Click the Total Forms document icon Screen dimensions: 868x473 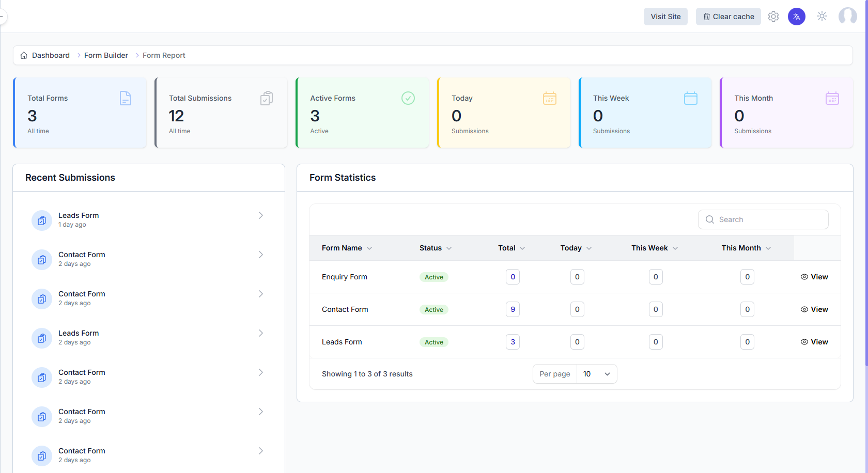click(126, 98)
